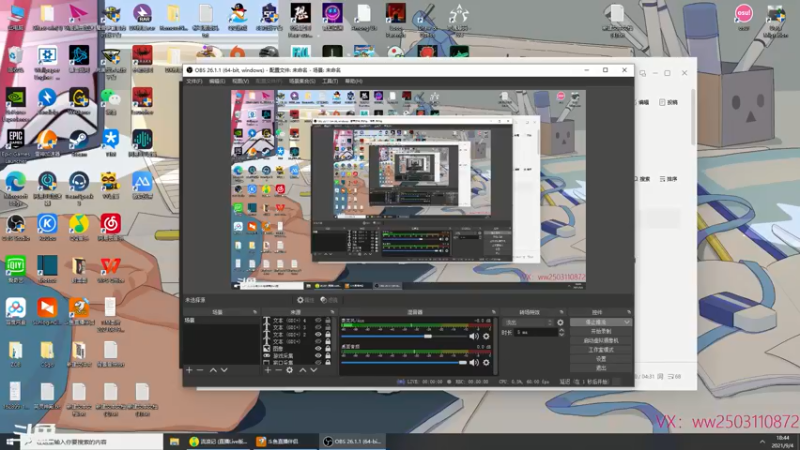Click the 启动虚拟摄像机 button
The width and height of the screenshot is (800, 450).
point(601,340)
